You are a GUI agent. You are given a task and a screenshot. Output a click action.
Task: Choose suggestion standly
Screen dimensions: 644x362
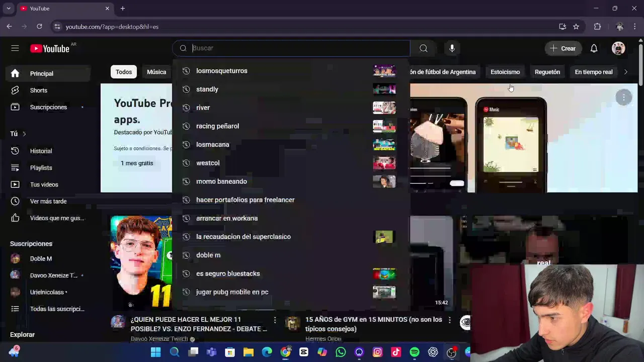click(x=291, y=89)
